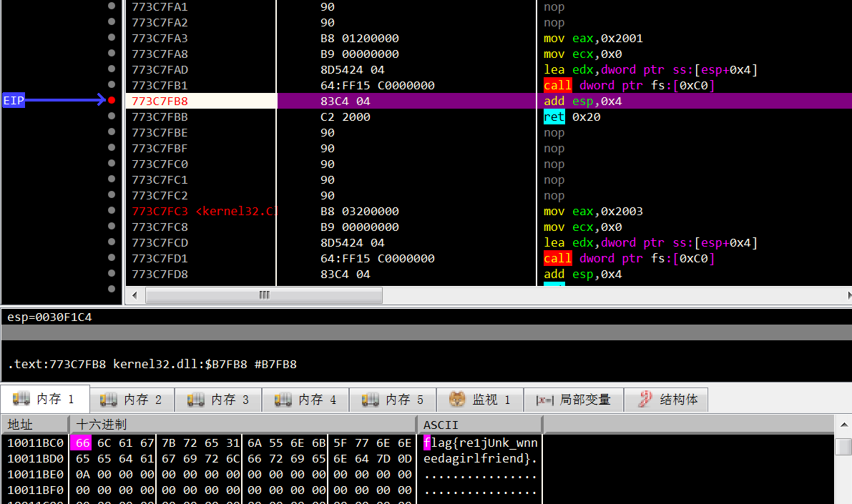
Task: Select the '.text:773C7FB8 kernel32.dll' info line
Action: 152,364
